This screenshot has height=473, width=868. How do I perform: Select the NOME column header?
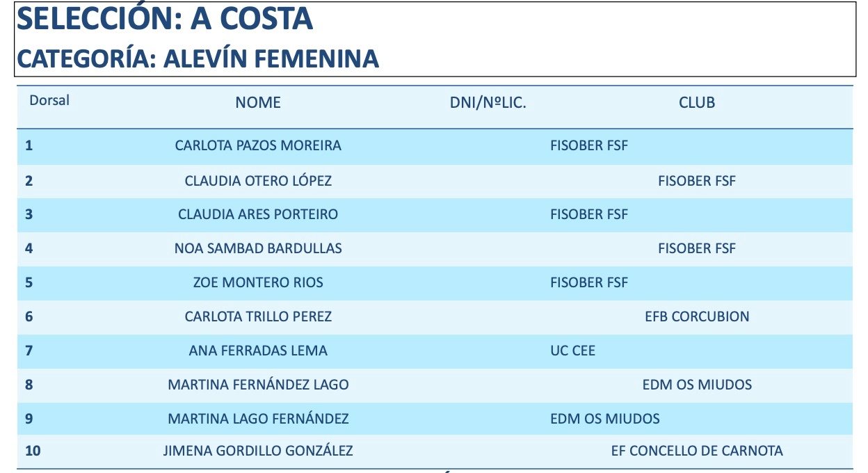click(258, 102)
